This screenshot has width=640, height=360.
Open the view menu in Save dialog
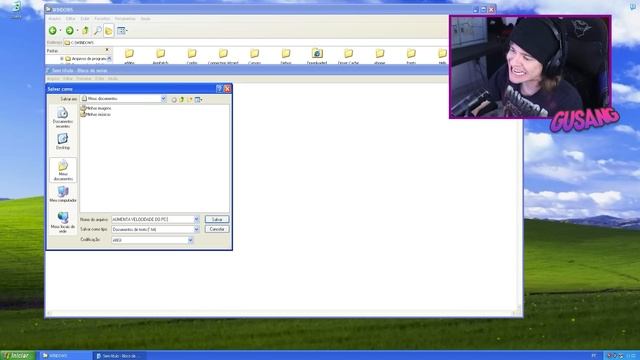tap(199, 100)
